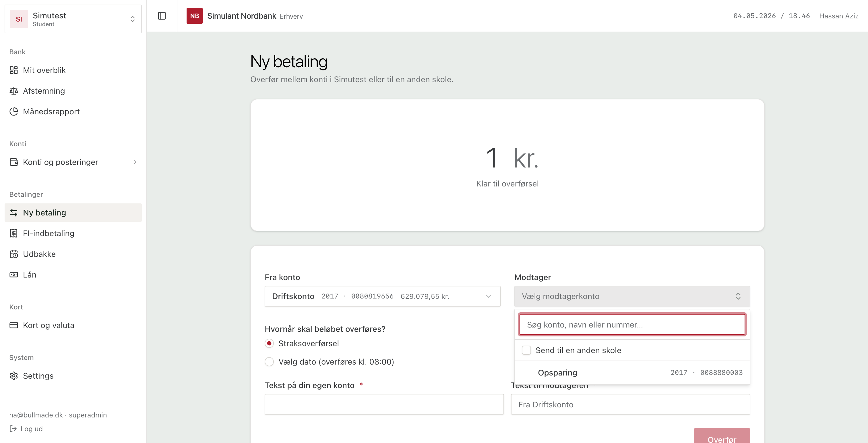This screenshot has height=443, width=868.
Task: Select Straksoverførsel radio option
Action: [269, 343]
